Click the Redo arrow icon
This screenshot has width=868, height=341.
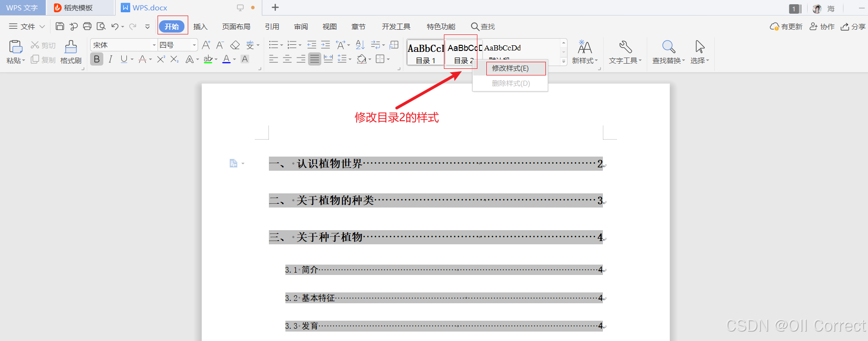(133, 26)
